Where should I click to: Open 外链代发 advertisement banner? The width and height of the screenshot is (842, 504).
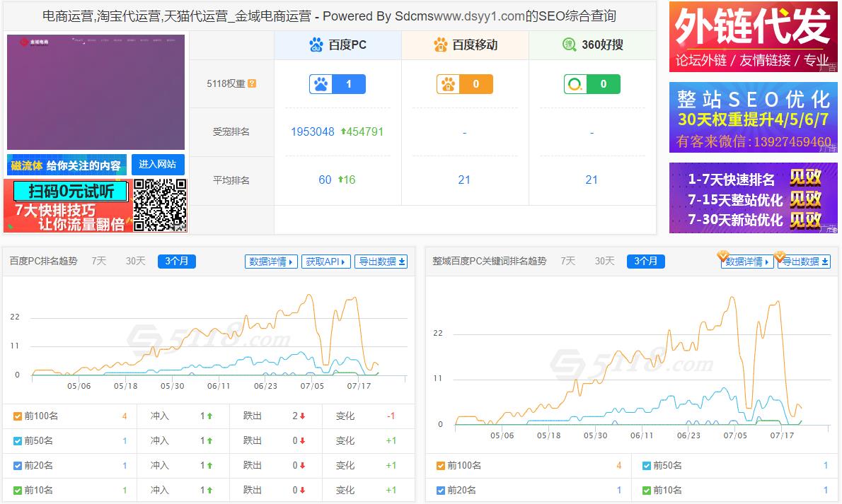(x=754, y=37)
